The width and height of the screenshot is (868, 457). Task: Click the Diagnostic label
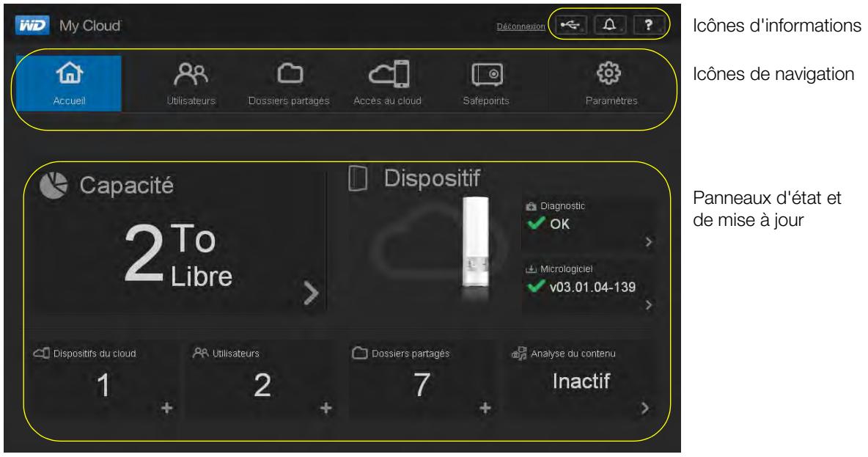tap(562, 206)
